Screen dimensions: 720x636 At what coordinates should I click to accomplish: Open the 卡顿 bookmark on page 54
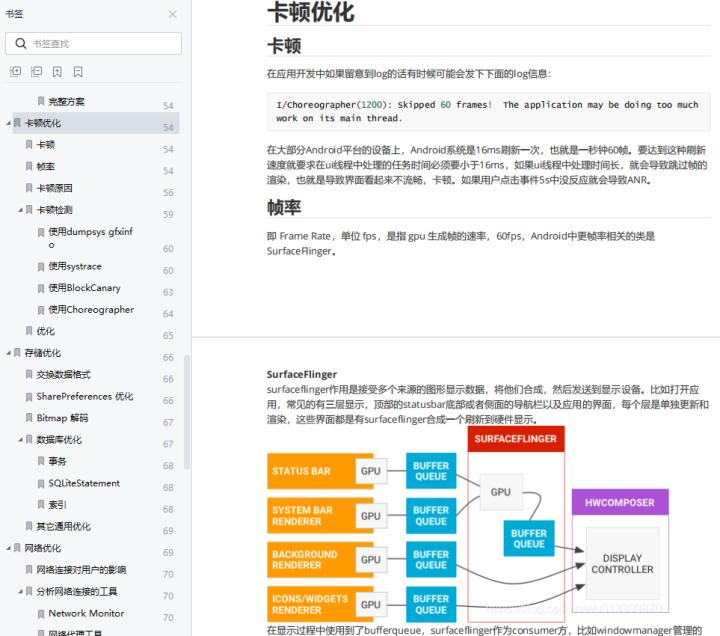click(x=45, y=145)
